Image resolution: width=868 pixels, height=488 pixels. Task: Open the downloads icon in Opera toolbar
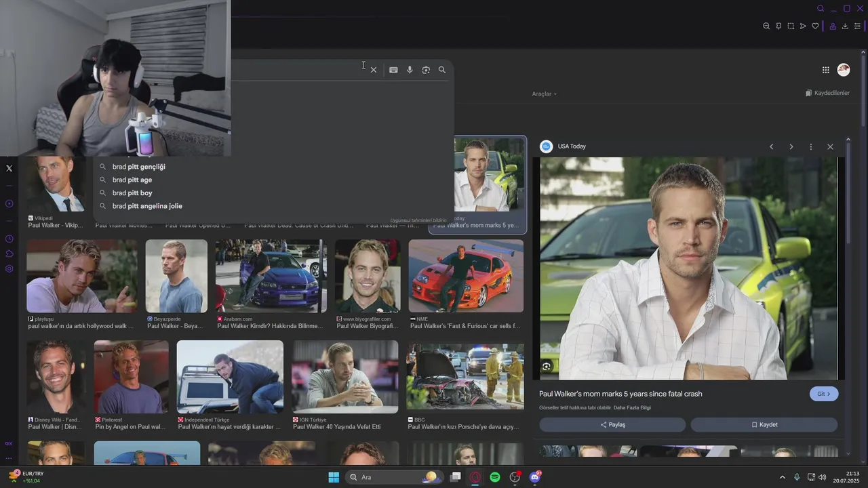point(845,26)
